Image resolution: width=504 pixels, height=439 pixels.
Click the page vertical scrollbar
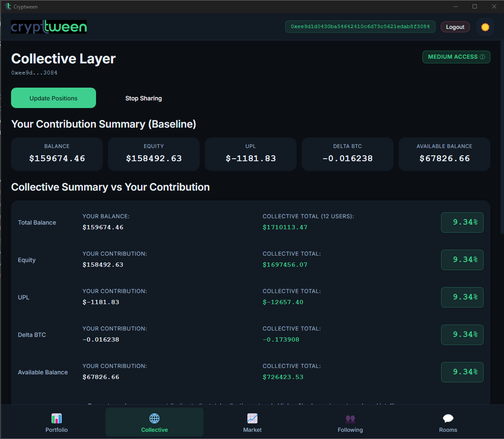(502, 137)
